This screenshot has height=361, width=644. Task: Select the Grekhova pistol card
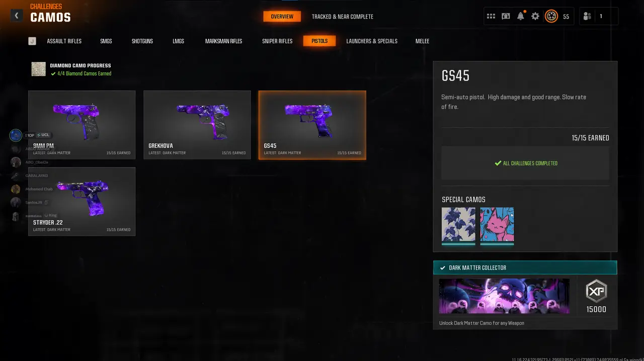pos(197,125)
